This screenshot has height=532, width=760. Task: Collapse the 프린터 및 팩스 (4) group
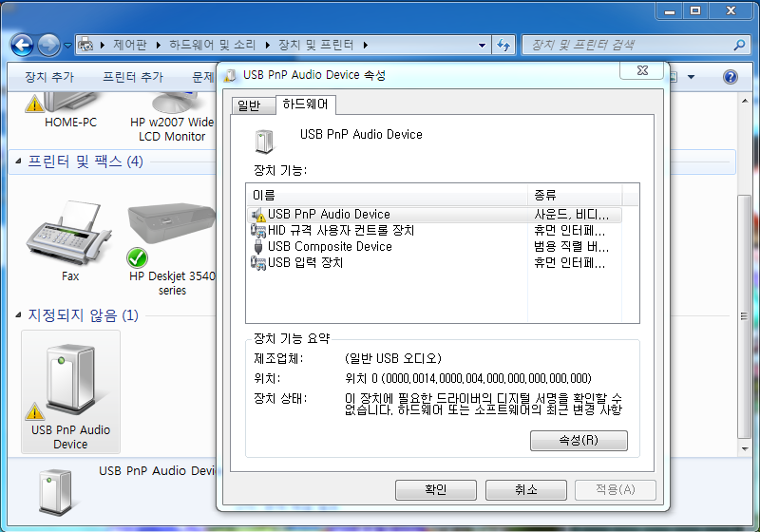[19, 162]
